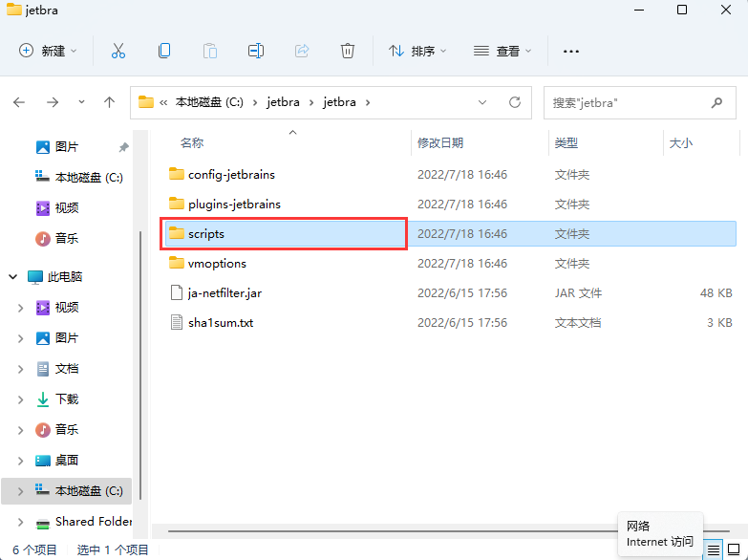
Task: Maximize the jetbra explorer window
Action: pos(682,10)
